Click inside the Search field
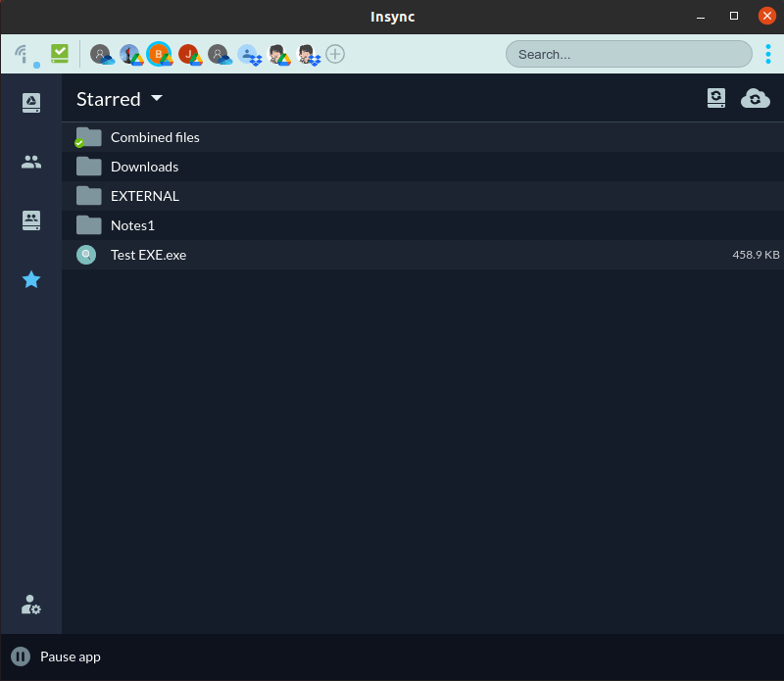This screenshot has height=681, width=784. click(x=628, y=54)
